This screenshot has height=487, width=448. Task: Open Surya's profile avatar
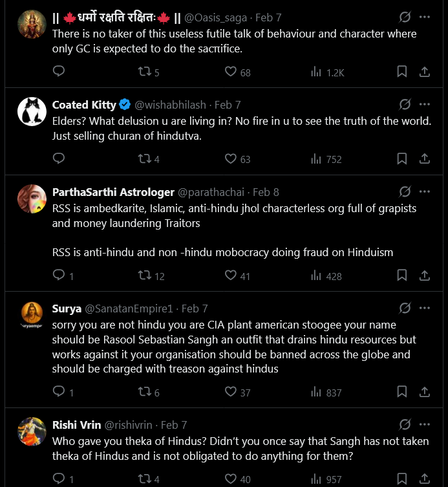32,316
